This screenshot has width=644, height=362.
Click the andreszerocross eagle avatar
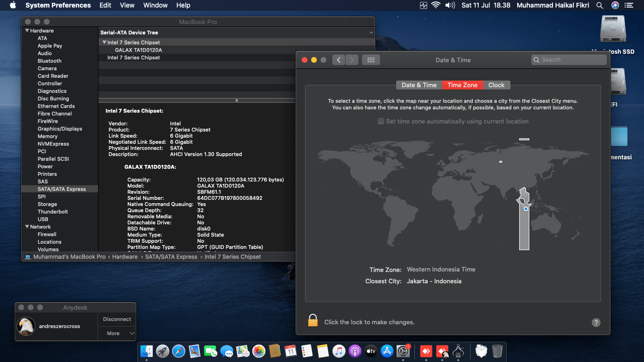[26, 326]
